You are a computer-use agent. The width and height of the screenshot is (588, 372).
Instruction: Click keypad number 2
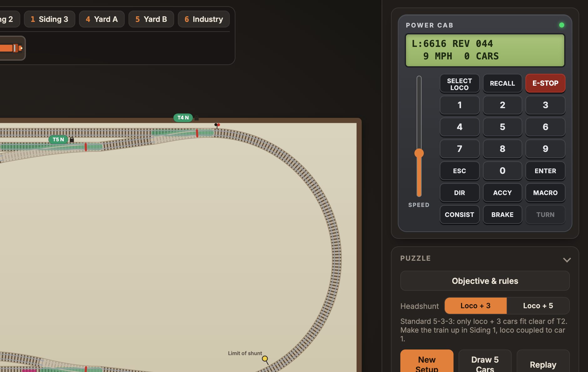click(502, 105)
